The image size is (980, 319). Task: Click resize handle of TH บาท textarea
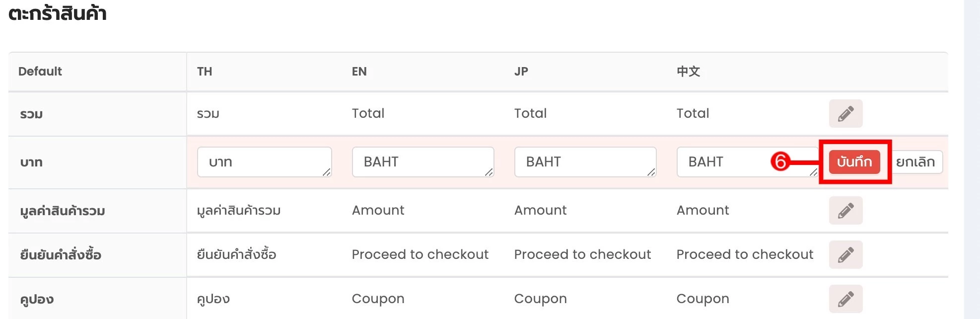327,172
